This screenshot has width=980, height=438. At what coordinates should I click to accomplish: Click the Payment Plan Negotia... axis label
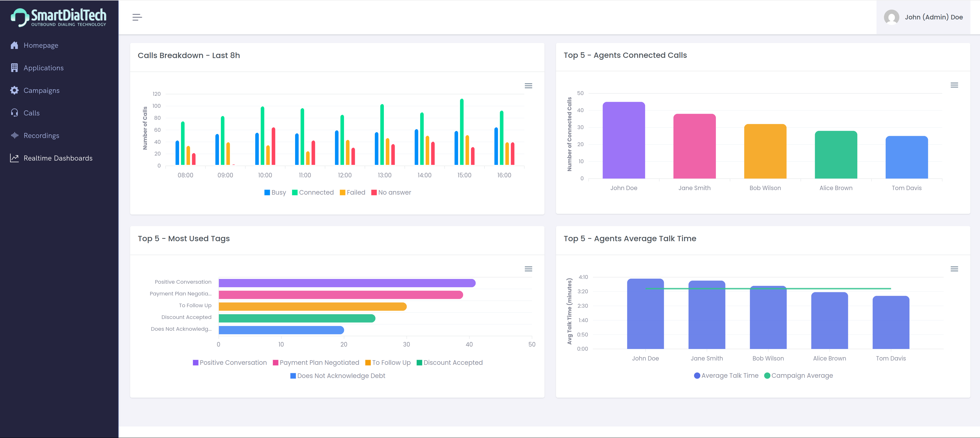[181, 294]
